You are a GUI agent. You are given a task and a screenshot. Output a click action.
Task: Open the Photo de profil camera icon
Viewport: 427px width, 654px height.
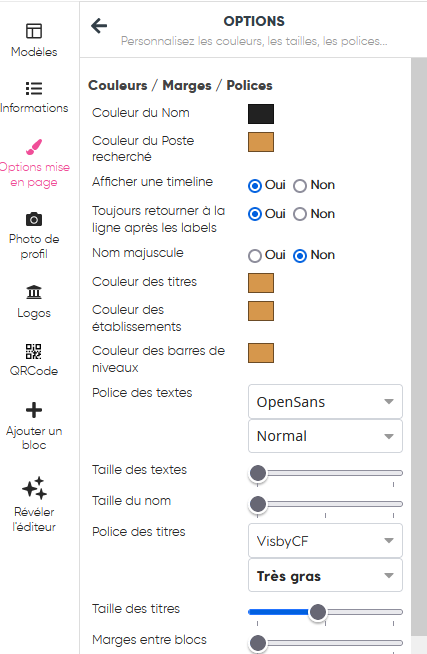(x=34, y=219)
